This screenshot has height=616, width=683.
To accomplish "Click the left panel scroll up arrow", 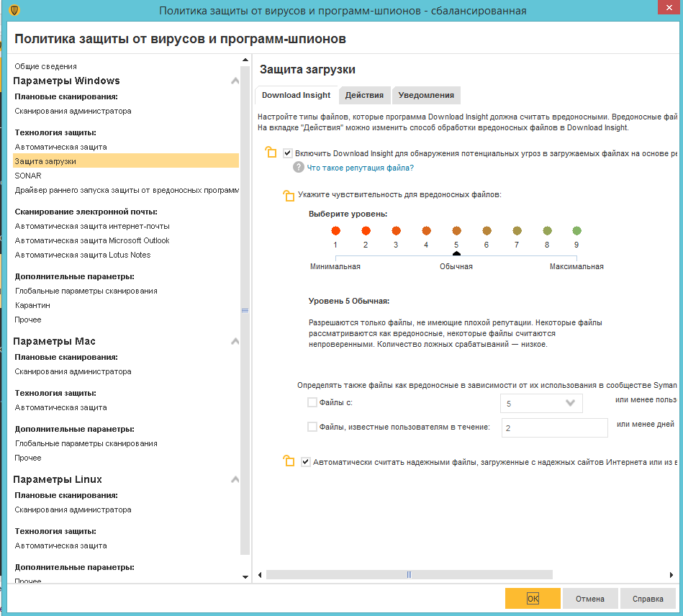I will (x=245, y=60).
